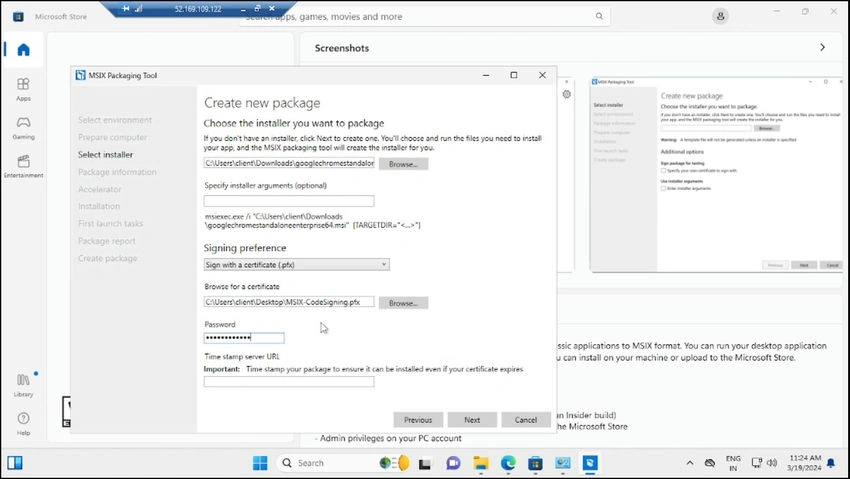Browse for certificate file button

[403, 303]
